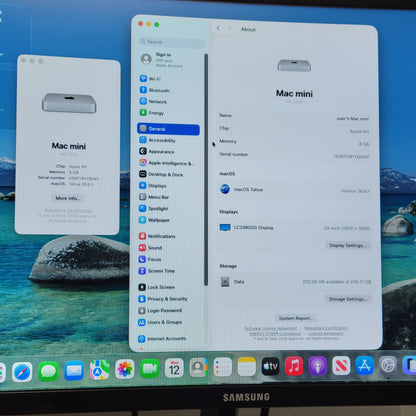Open the System Report button
The height and width of the screenshot is (416, 416).
[295, 318]
